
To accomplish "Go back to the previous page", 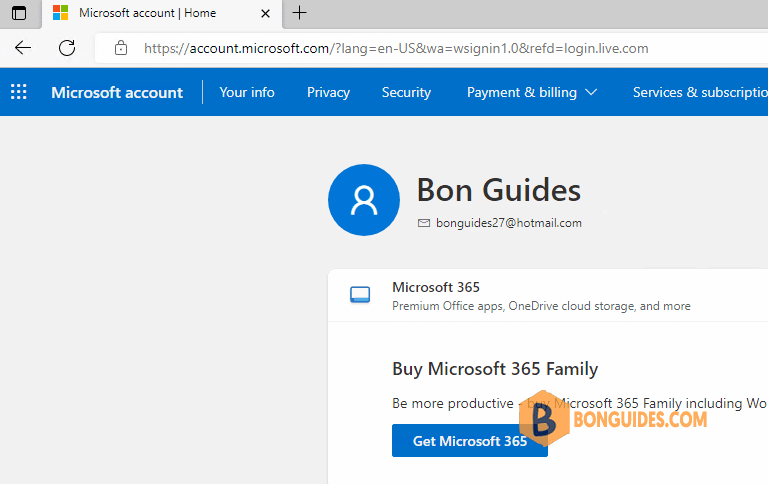I will coord(23,48).
